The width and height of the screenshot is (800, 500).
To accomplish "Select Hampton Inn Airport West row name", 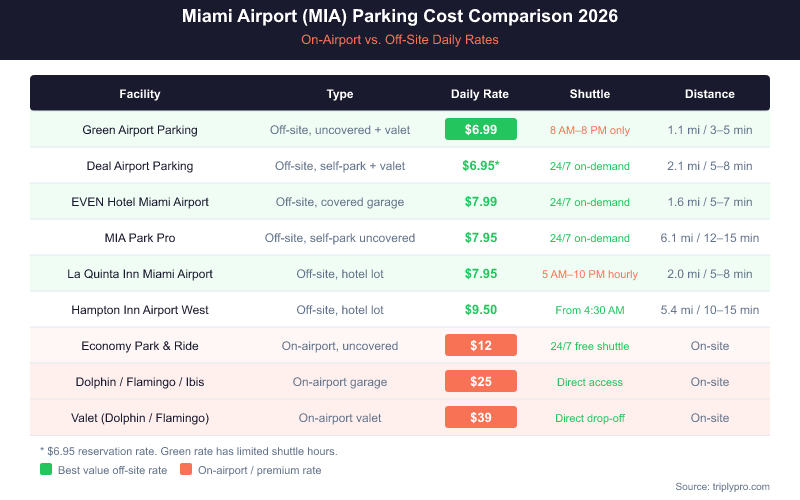I will coord(140,310).
